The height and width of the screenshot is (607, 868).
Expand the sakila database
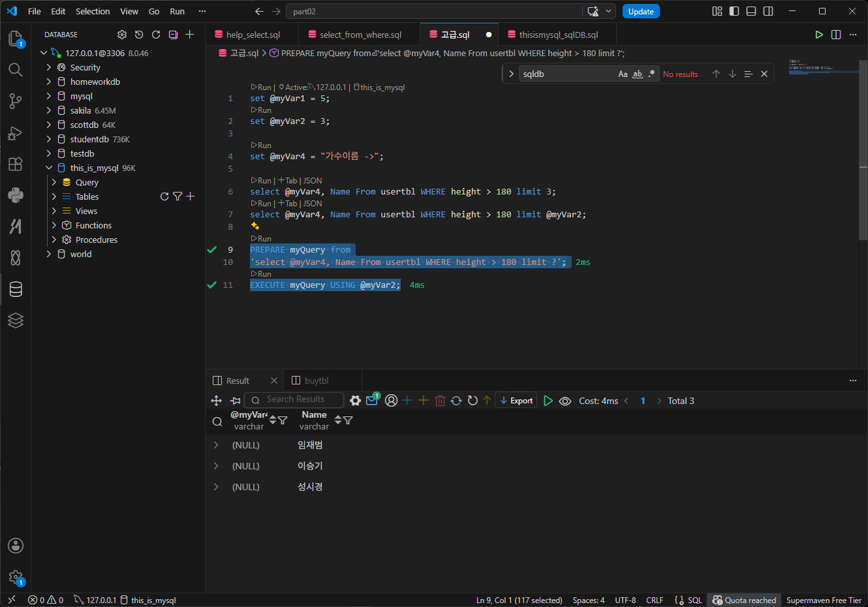click(49, 110)
